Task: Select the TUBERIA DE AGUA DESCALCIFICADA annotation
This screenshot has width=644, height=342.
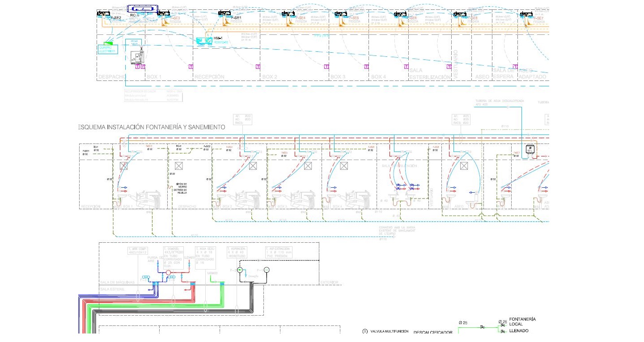Action: (x=500, y=102)
